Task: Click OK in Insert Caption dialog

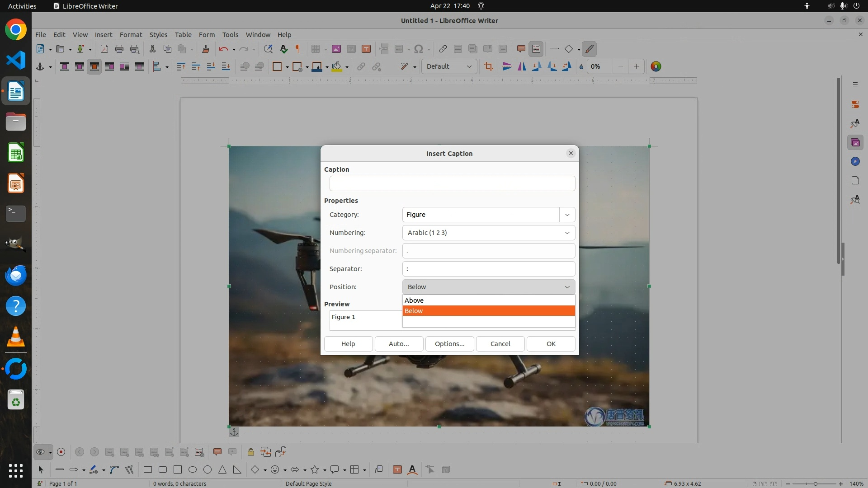Action: pos(551,344)
